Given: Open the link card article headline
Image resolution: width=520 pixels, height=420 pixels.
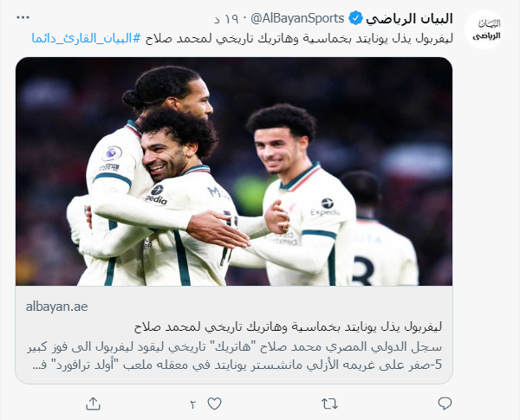Looking at the screenshot, I should pos(288,327).
